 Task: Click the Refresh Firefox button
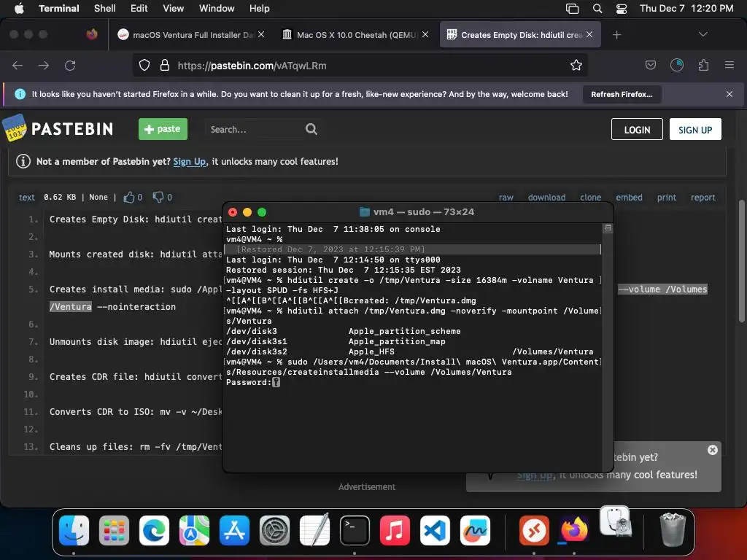(x=622, y=94)
